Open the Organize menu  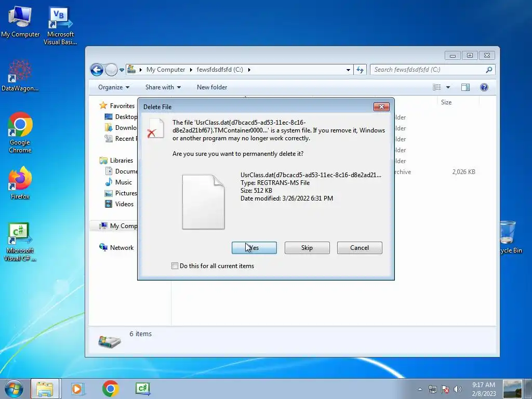pos(114,87)
